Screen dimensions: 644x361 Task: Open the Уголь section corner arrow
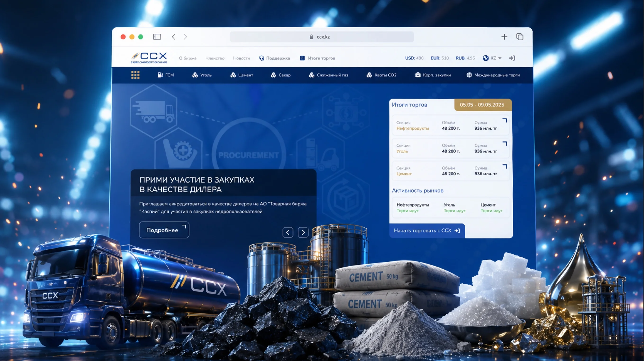[505, 143]
